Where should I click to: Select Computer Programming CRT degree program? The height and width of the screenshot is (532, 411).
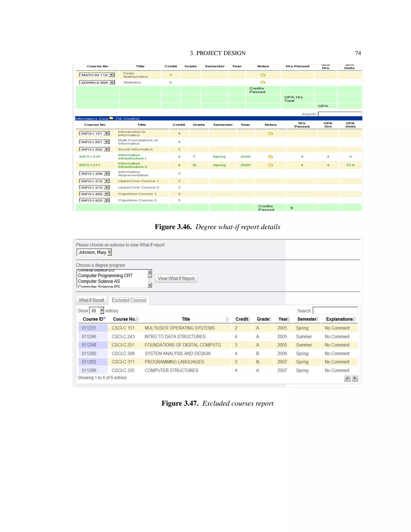pos(105,275)
